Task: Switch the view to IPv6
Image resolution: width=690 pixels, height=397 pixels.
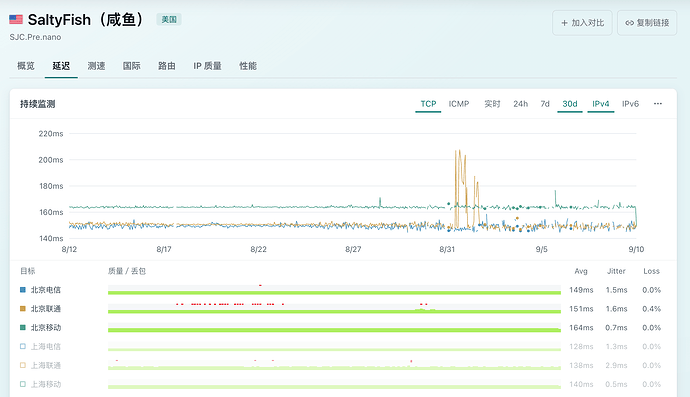Action: (630, 104)
